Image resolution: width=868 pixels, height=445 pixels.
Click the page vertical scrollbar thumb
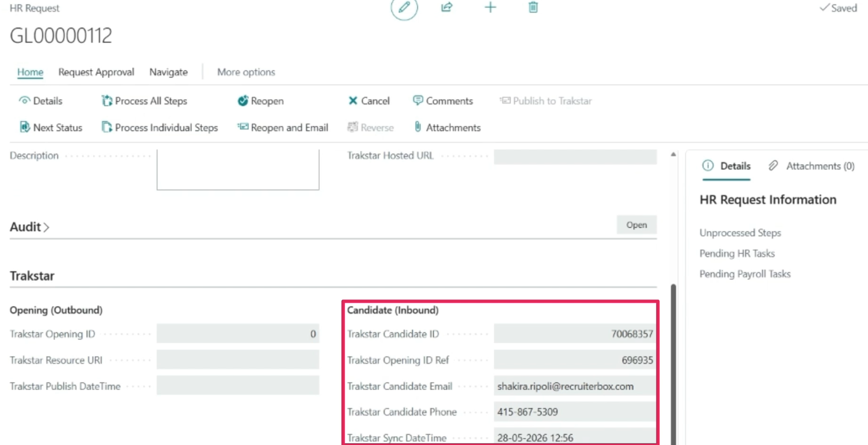(x=673, y=364)
